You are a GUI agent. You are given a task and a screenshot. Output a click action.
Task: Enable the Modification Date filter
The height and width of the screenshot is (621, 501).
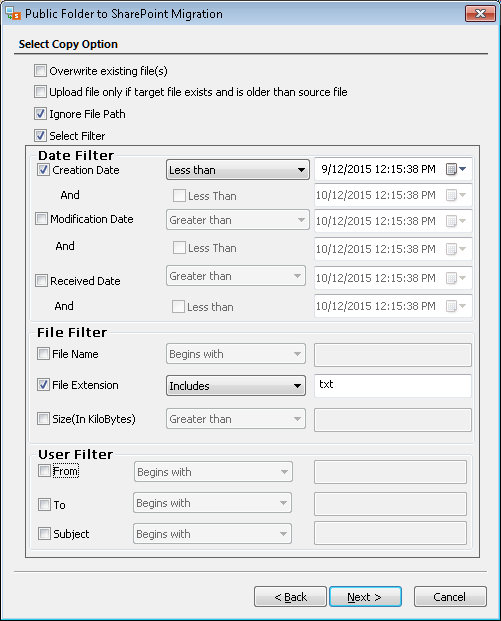tap(41, 219)
